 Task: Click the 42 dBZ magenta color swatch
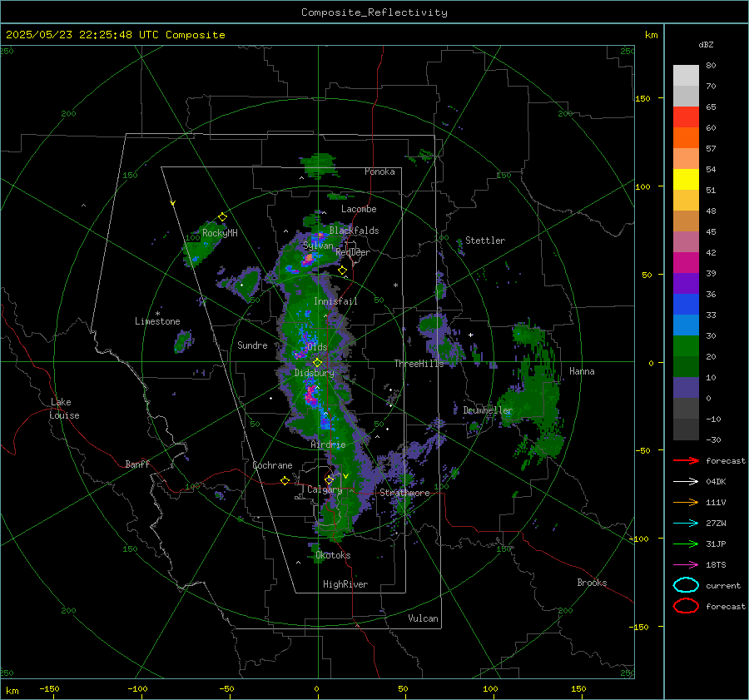coord(686,262)
